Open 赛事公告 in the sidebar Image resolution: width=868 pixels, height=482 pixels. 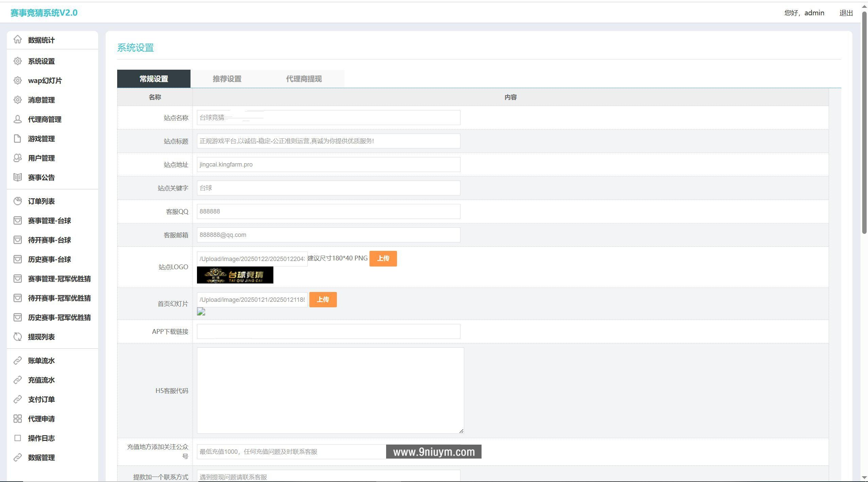tap(41, 177)
